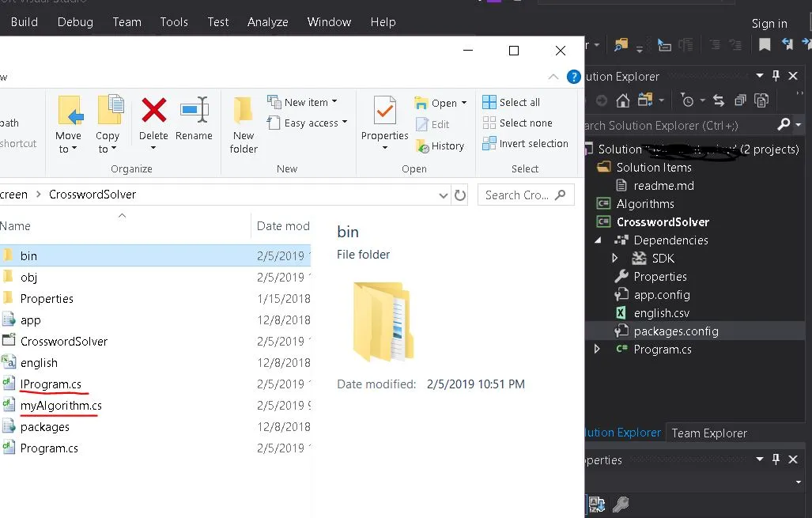This screenshot has height=518, width=812.
Task: Sync with Active Document in Solution Explorer
Action: [718, 100]
